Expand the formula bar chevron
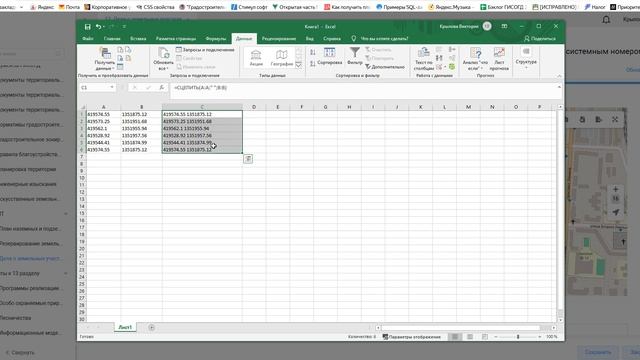 click(559, 87)
